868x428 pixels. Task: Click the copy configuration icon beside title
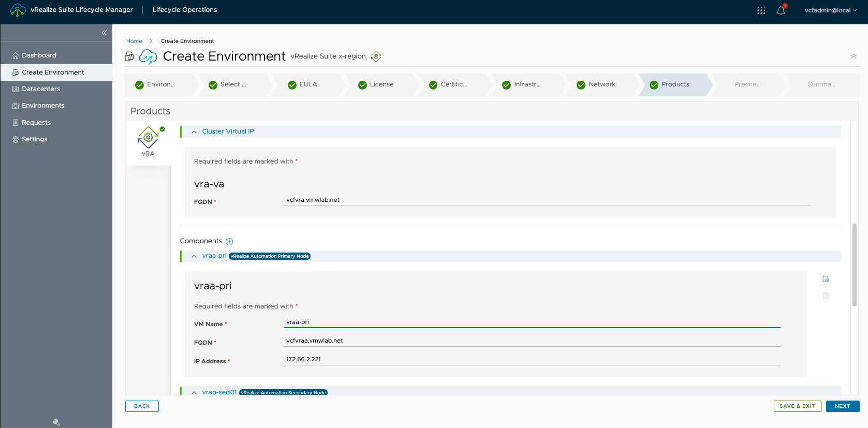click(129, 56)
